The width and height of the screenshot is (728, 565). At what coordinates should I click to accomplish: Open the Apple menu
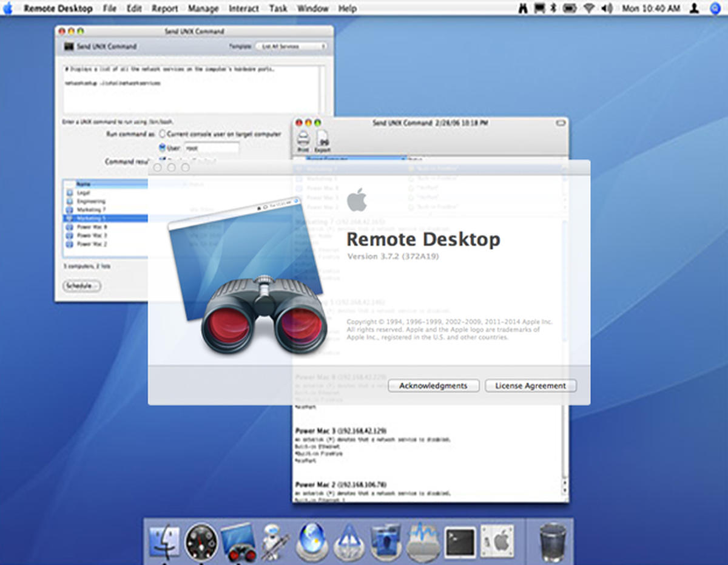(8, 8)
